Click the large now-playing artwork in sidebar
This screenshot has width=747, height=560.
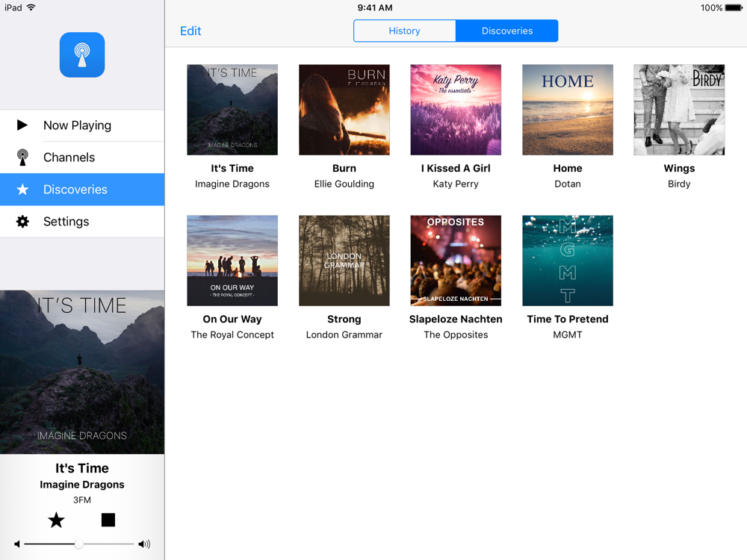coord(82,372)
